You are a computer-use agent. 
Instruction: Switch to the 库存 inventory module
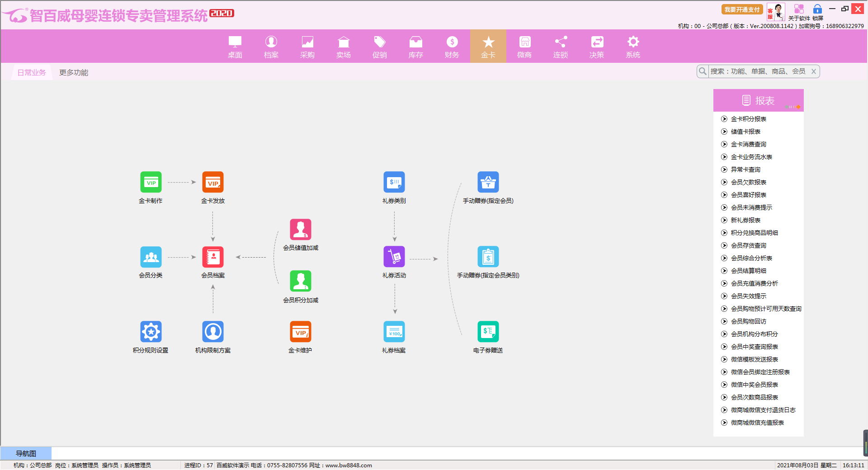(415, 47)
